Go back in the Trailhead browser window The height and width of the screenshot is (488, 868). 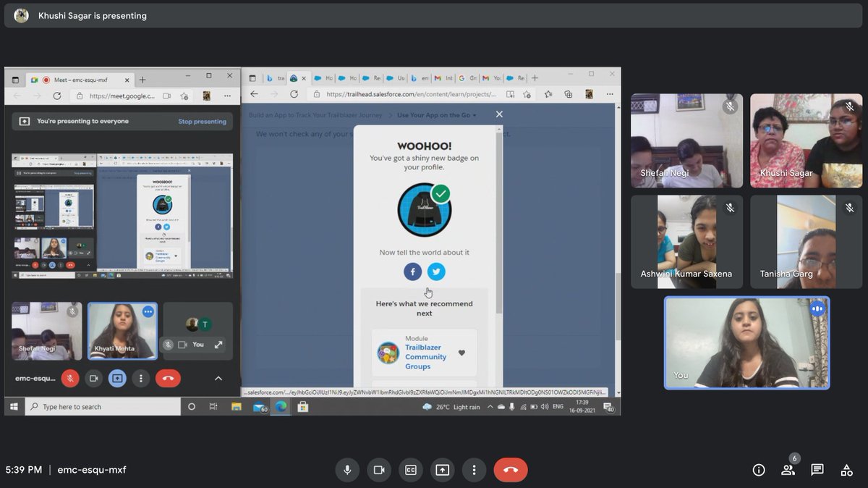click(x=254, y=94)
